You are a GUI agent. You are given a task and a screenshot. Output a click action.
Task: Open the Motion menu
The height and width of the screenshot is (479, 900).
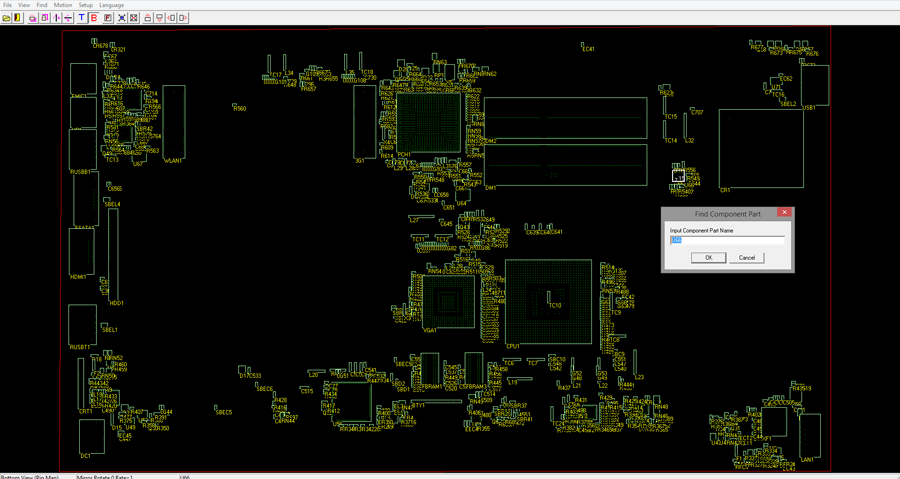point(63,5)
